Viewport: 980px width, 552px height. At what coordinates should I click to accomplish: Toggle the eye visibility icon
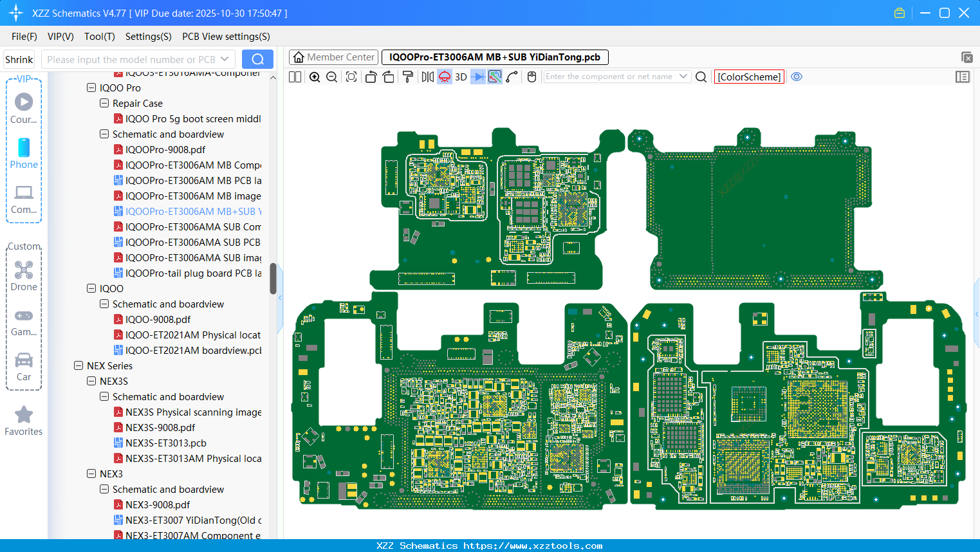pyautogui.click(x=797, y=77)
